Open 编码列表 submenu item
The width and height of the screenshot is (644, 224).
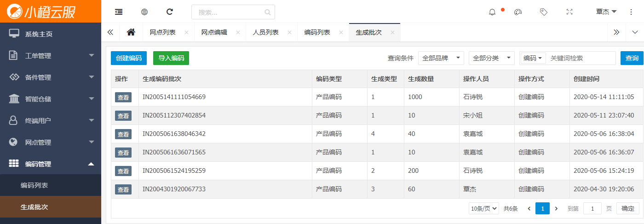(51, 185)
